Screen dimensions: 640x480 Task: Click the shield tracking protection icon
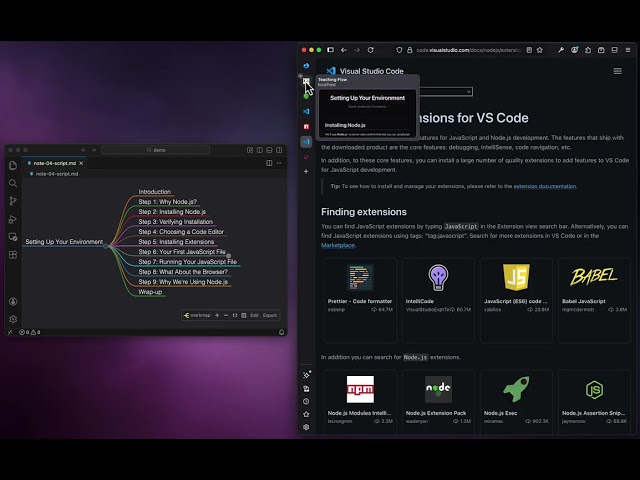(x=399, y=50)
